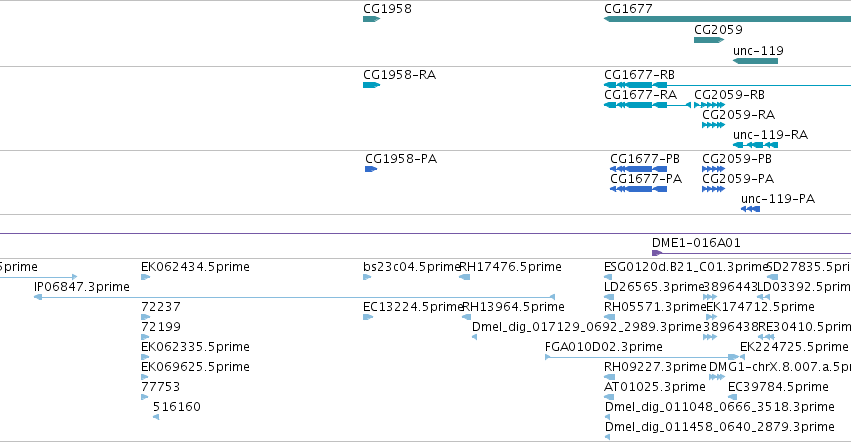This screenshot has width=851, height=442.
Task: Select the FGA010D02.3prime EST feature line
Action: (645, 357)
